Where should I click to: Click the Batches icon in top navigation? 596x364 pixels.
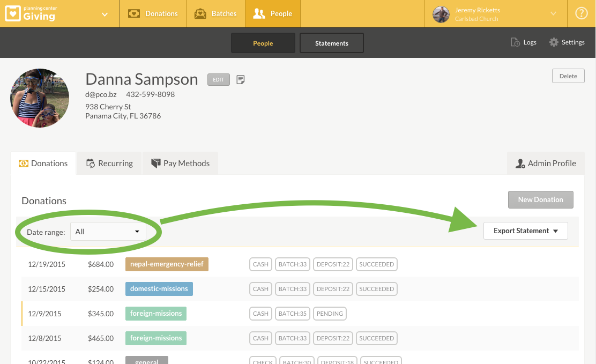point(200,13)
